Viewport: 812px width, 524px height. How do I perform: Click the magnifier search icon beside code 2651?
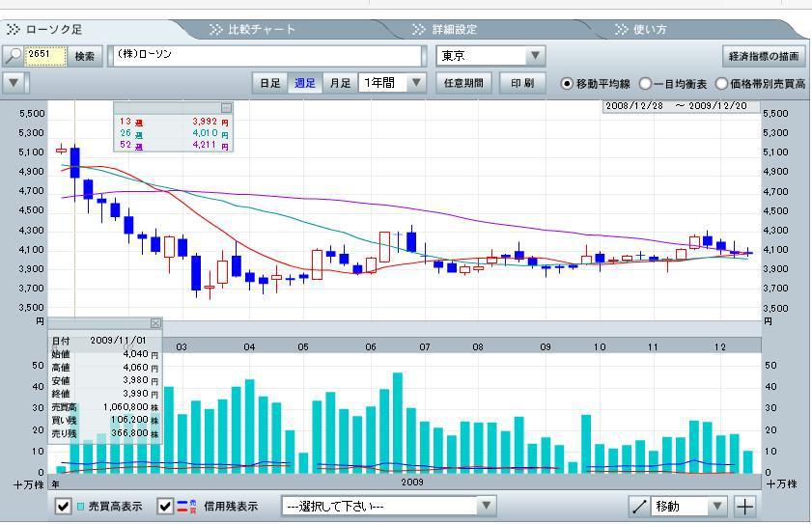[14, 56]
